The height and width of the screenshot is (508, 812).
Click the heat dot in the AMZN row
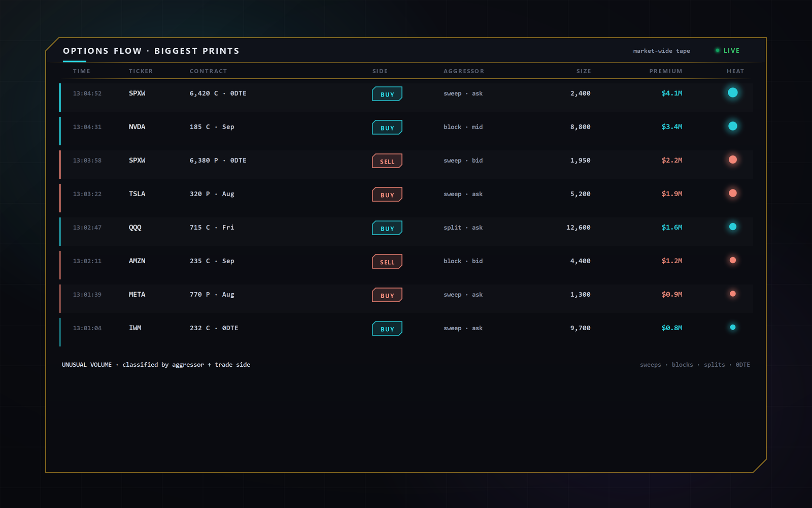[733, 260]
